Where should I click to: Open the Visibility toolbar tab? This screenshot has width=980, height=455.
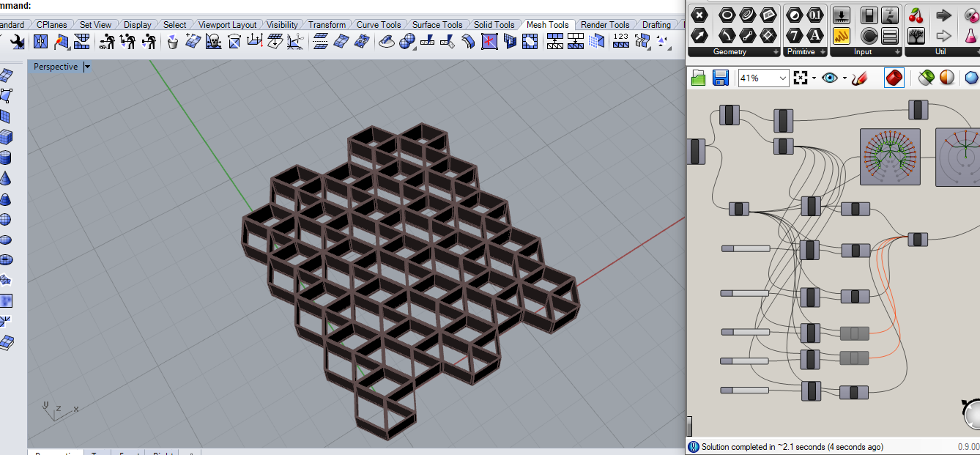(x=282, y=25)
